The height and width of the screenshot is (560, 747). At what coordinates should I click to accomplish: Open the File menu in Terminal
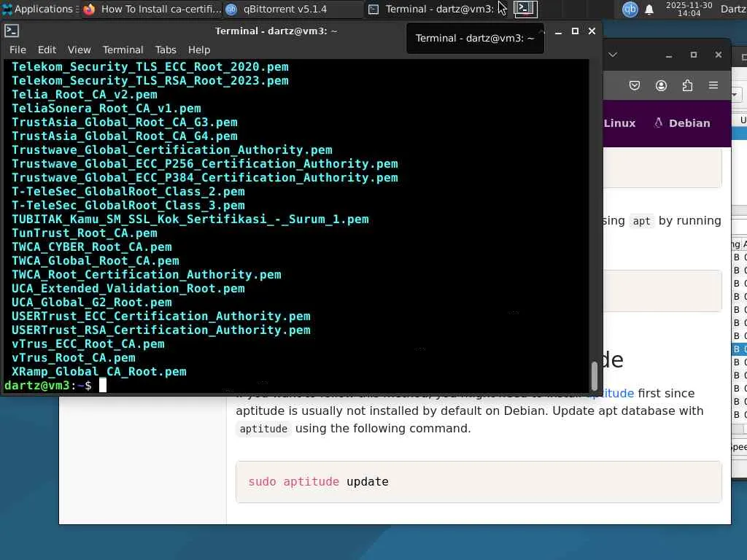pyautogui.click(x=18, y=50)
